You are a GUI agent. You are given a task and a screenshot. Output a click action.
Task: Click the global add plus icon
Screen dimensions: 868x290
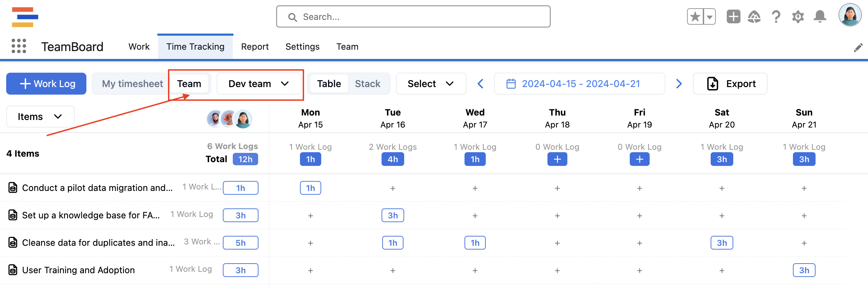733,16
